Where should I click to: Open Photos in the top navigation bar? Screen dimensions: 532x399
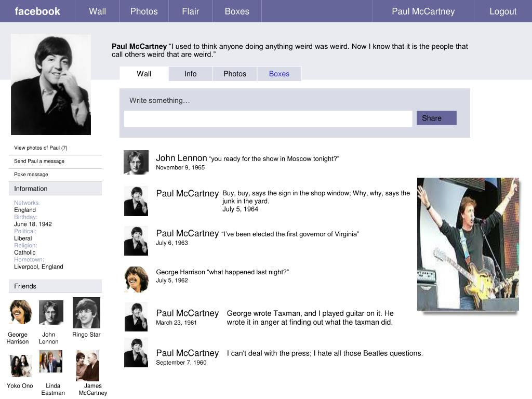pyautogui.click(x=144, y=11)
